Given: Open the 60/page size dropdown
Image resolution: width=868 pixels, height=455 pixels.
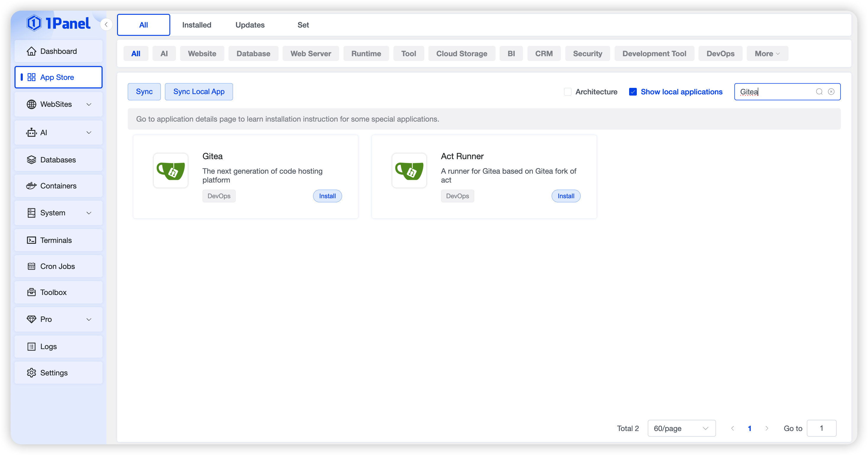Looking at the screenshot, I should point(681,428).
